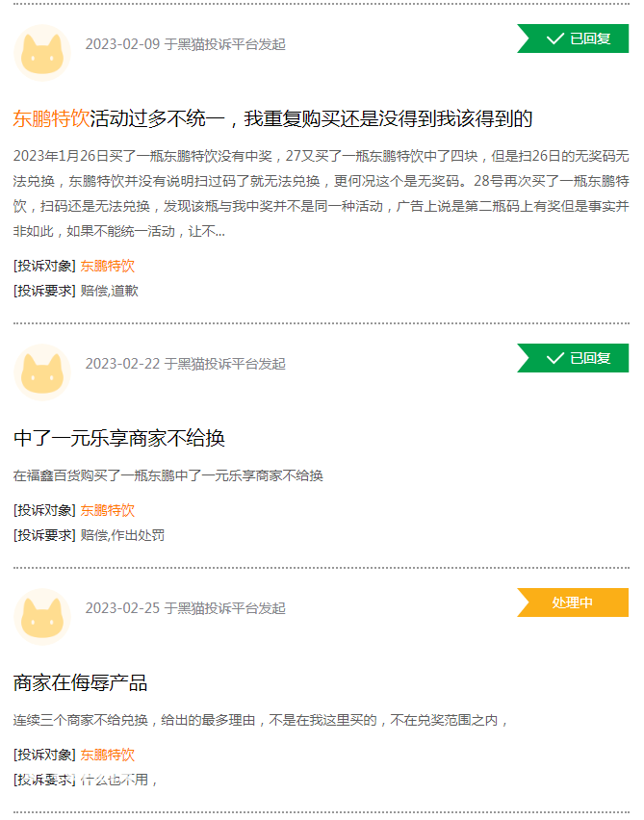Click the cat avatar on the 2023-02-22 complaint

coord(41,372)
